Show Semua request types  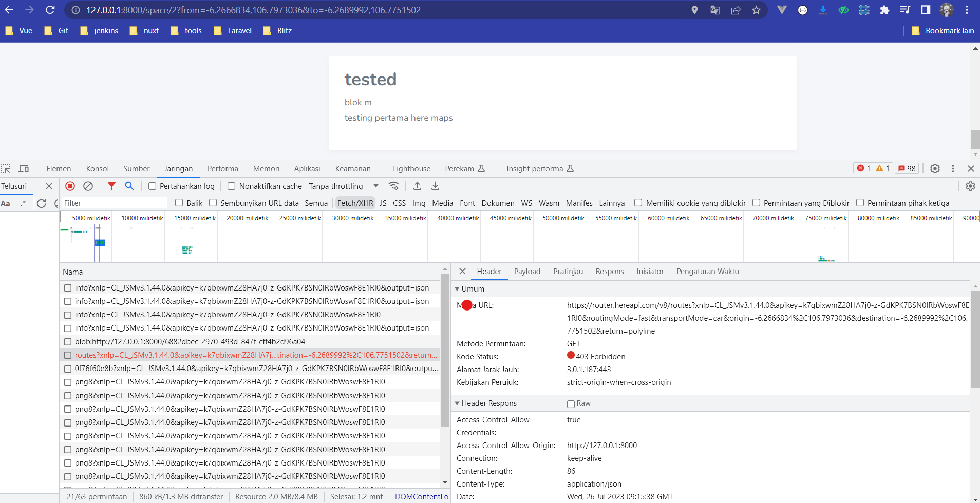click(x=316, y=203)
